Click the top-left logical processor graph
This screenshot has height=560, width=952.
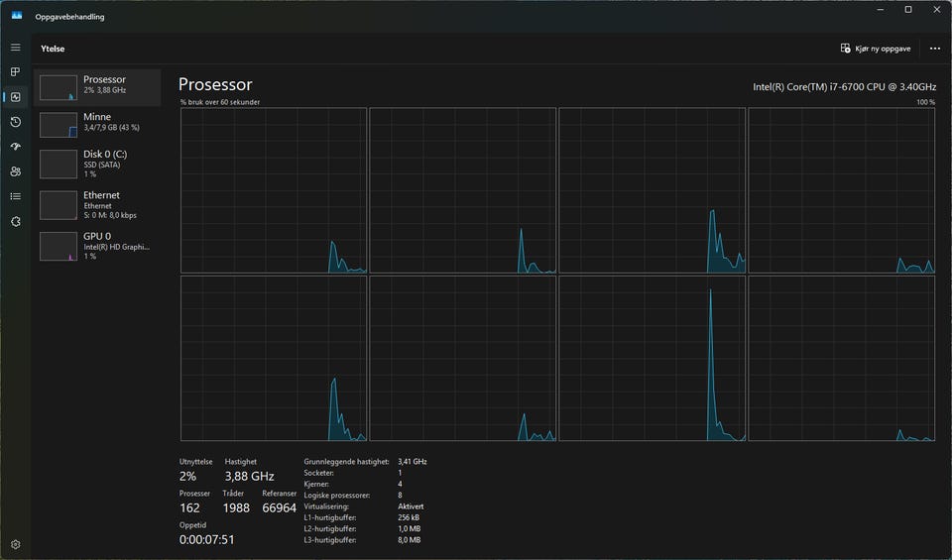(x=273, y=189)
